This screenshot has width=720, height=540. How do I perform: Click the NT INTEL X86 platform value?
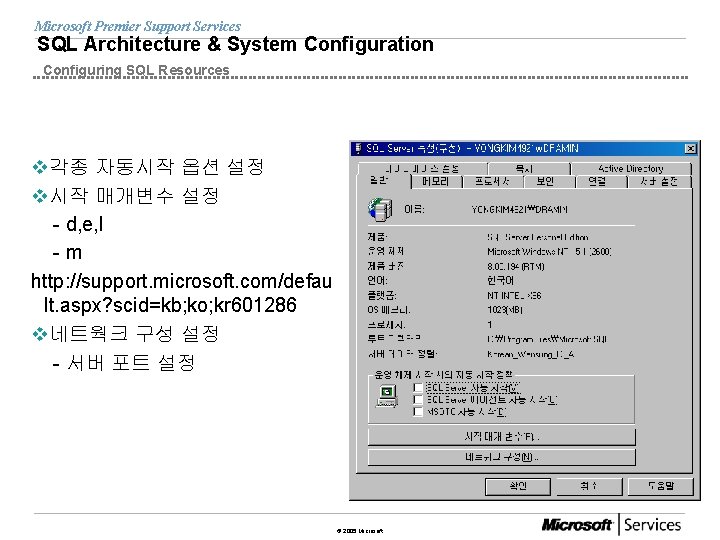(514, 296)
